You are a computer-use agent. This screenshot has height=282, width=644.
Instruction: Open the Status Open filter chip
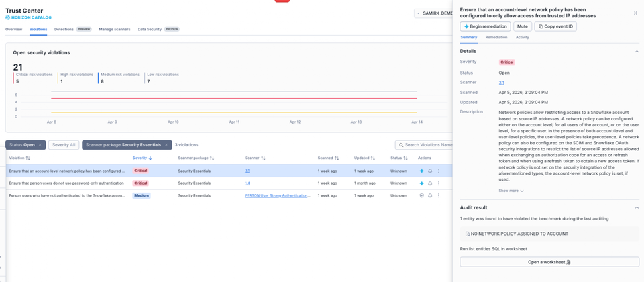pos(23,145)
